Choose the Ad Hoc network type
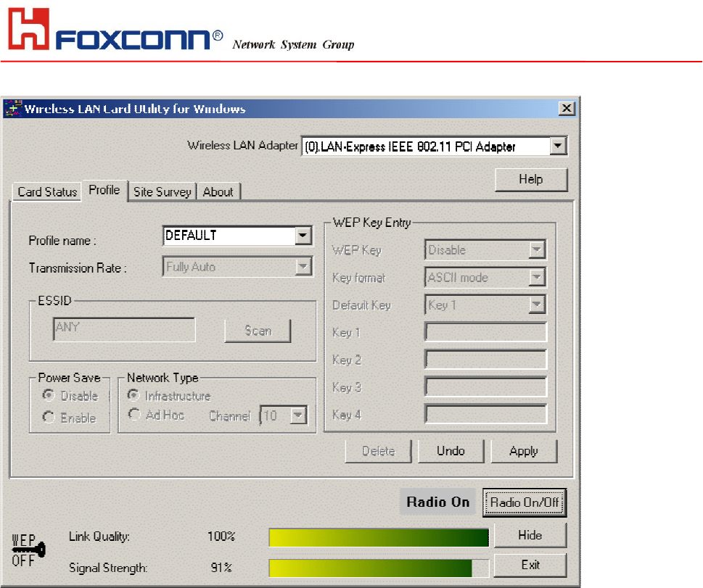Screen dimensions: 703x588 coord(133,414)
